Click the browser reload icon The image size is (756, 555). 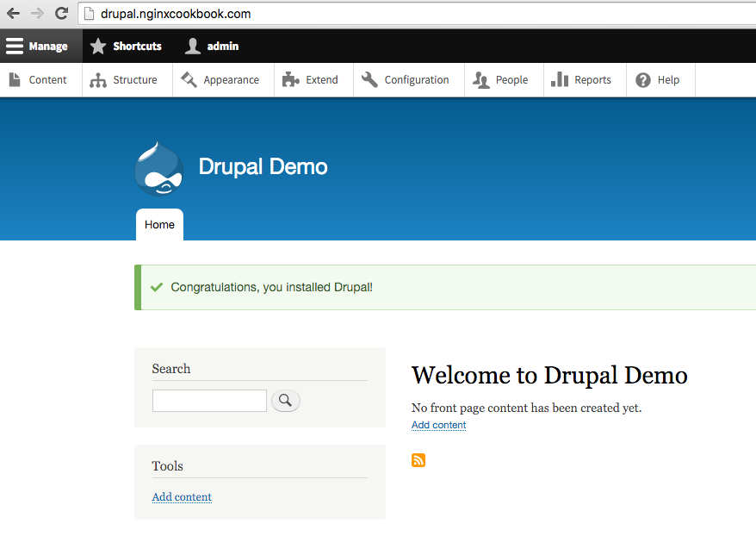click(61, 14)
